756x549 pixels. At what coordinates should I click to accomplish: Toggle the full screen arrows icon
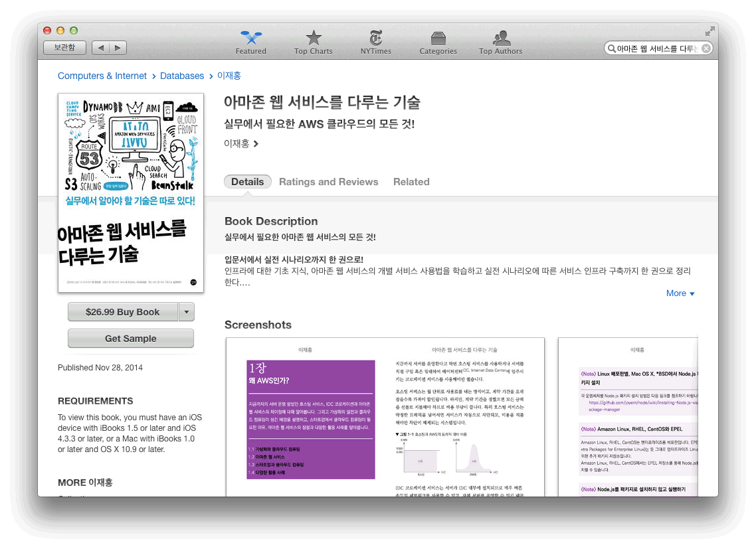click(710, 31)
